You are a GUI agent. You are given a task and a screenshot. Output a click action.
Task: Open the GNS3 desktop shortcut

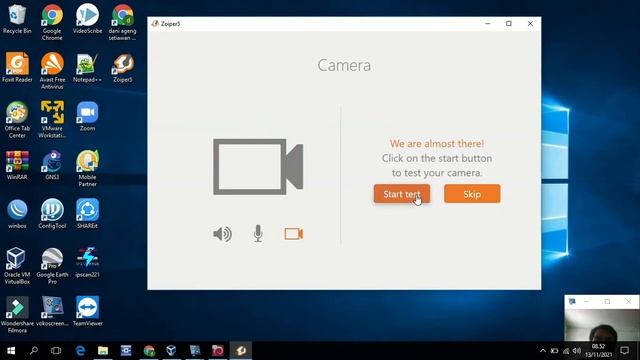click(52, 165)
